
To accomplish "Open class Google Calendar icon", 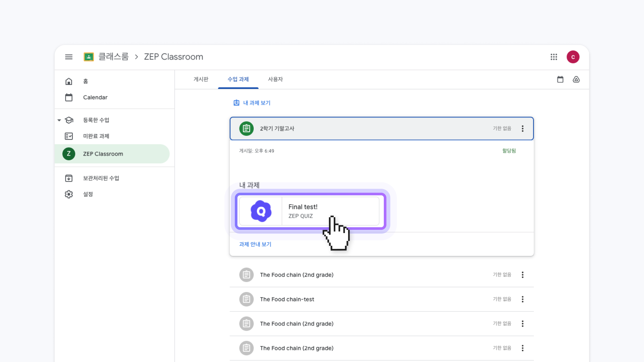I will coord(560,79).
